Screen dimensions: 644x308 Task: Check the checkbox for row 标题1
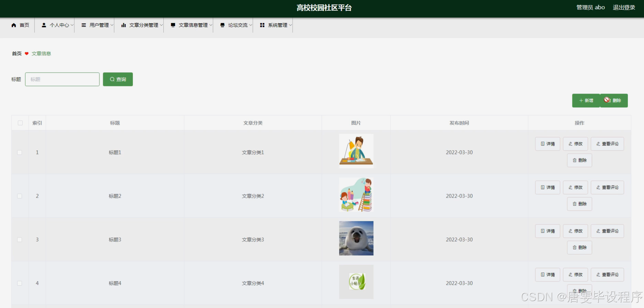point(20,152)
